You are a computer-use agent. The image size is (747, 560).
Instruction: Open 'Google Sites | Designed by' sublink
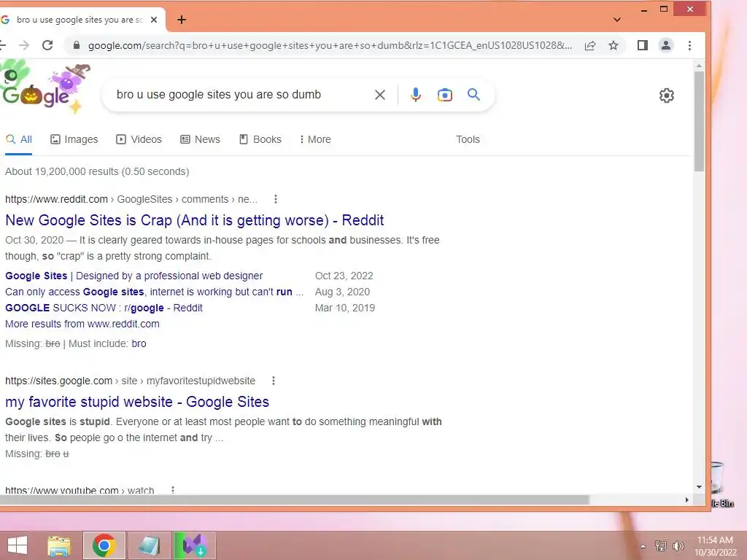(134, 276)
